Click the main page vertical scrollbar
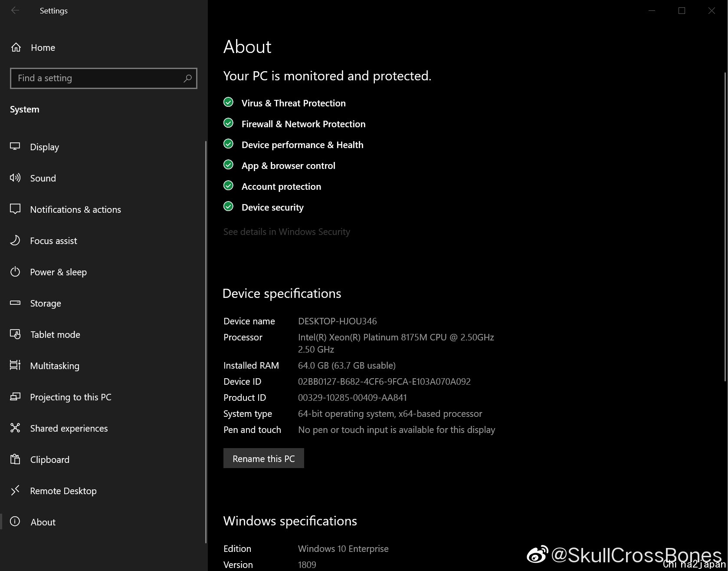728x571 pixels. (x=725, y=226)
